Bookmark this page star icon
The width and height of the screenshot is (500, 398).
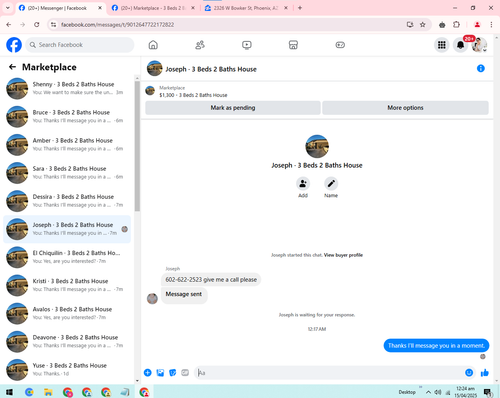click(x=423, y=24)
